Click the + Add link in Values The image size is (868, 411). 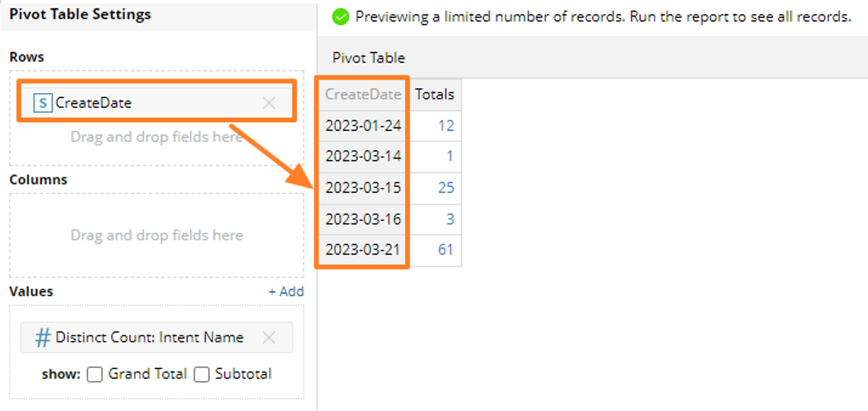pyautogui.click(x=286, y=291)
